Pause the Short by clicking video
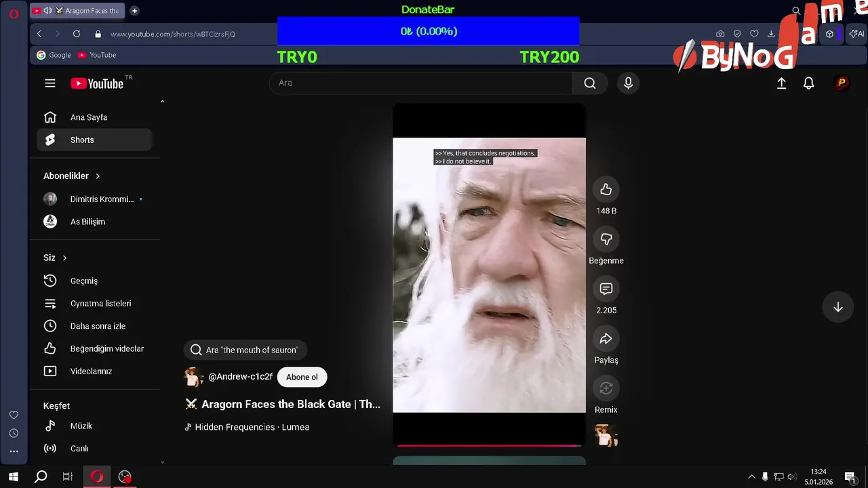This screenshot has width=868, height=488. pos(489,275)
